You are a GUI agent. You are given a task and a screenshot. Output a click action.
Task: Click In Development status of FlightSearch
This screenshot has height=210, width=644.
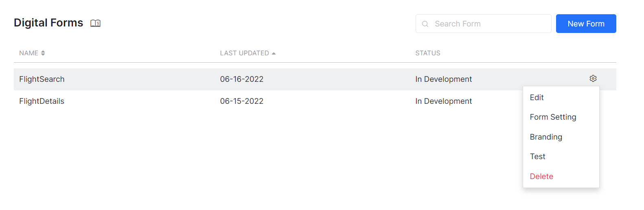click(443, 79)
